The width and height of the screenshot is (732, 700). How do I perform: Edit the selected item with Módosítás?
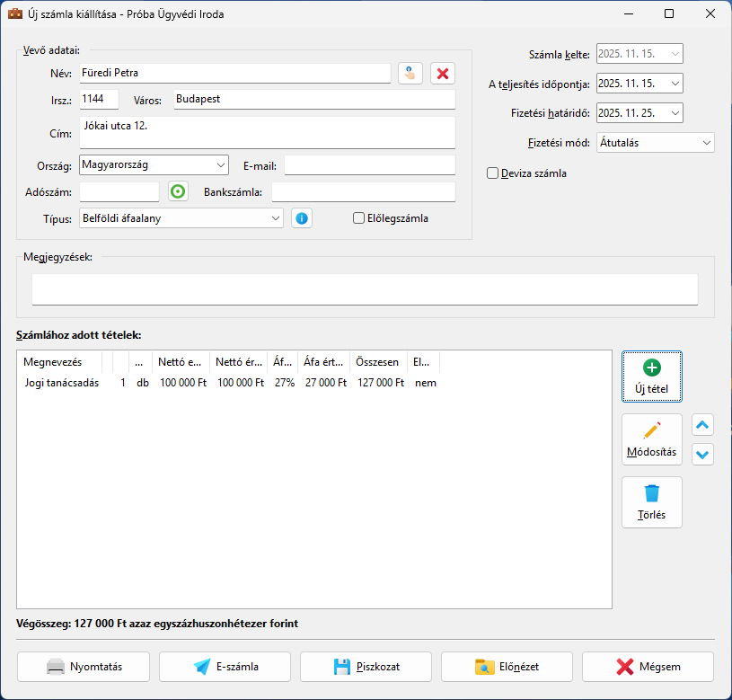pyautogui.click(x=651, y=439)
